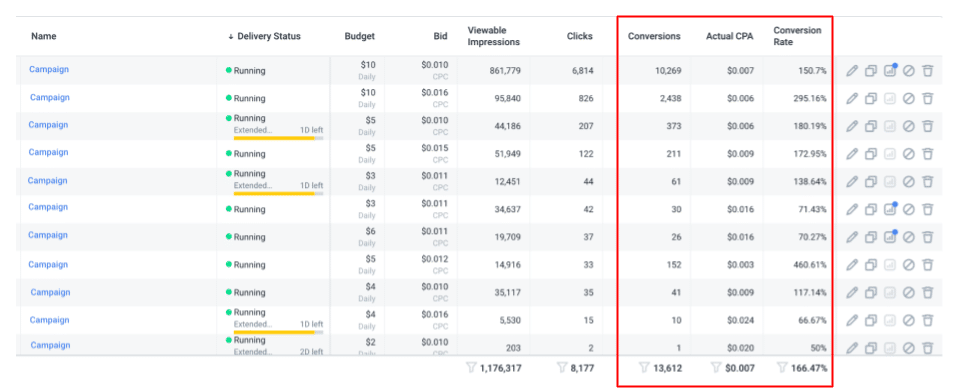
Task: Sort by Actual CPA column header
Action: point(729,36)
